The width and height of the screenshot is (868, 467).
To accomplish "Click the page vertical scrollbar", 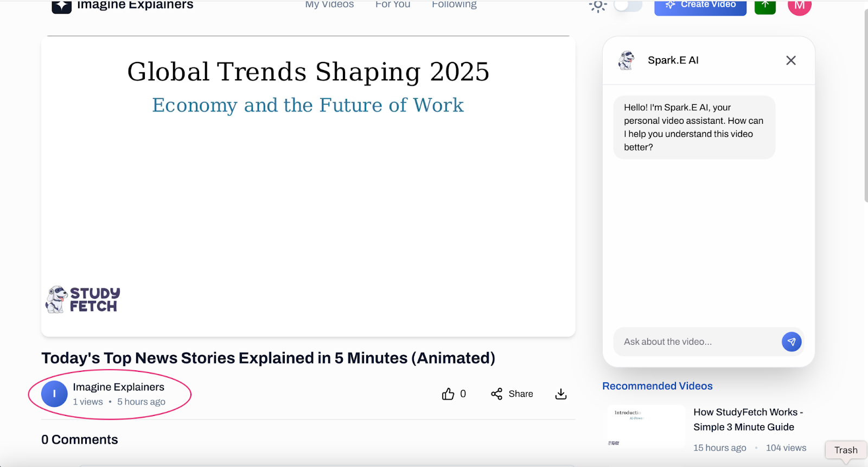I will [865, 106].
